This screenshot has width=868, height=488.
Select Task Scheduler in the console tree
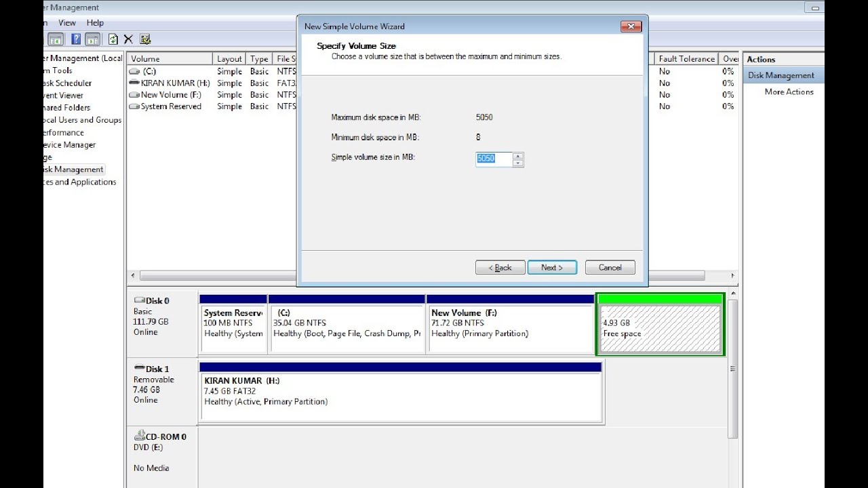[68, 83]
